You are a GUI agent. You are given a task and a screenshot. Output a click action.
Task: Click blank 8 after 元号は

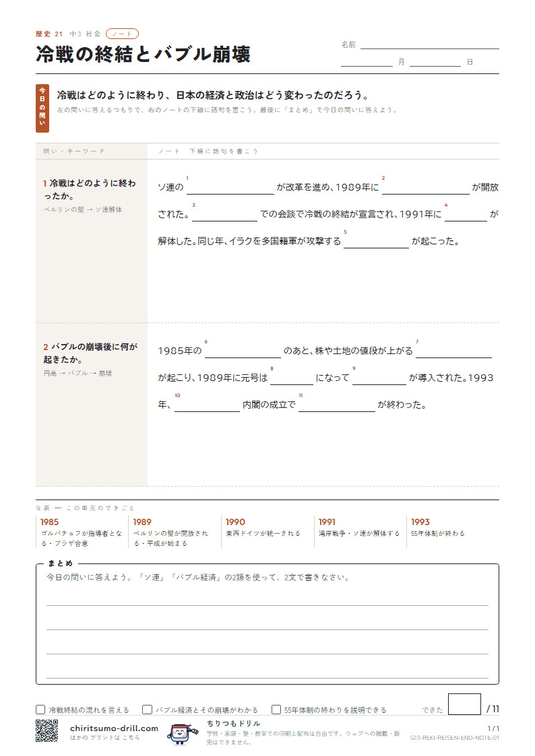[x=292, y=378]
